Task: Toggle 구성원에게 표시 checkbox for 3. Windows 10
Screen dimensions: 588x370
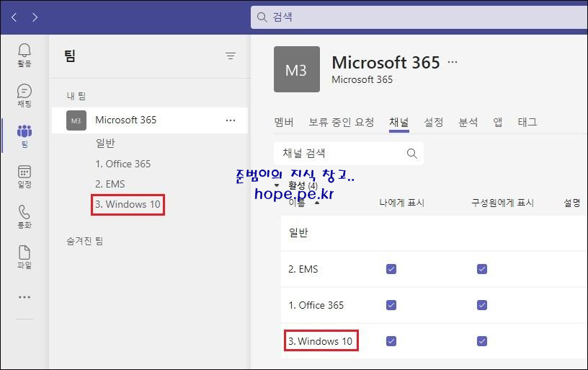Action: coord(482,341)
